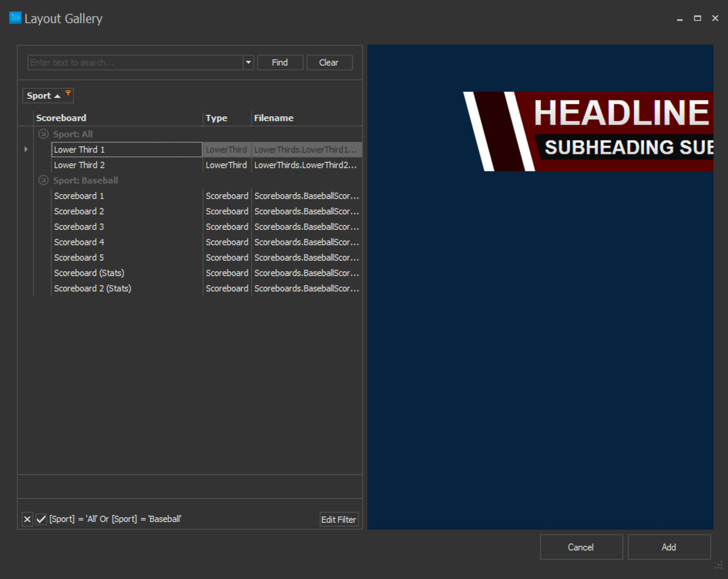728x579 pixels.
Task: Click the headline layout preview thumbnail
Action: point(588,131)
